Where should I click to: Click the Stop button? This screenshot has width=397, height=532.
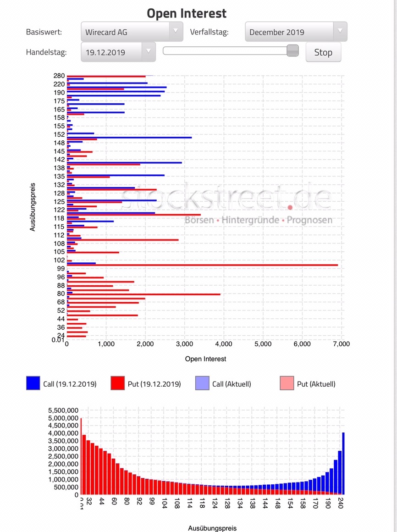(323, 52)
